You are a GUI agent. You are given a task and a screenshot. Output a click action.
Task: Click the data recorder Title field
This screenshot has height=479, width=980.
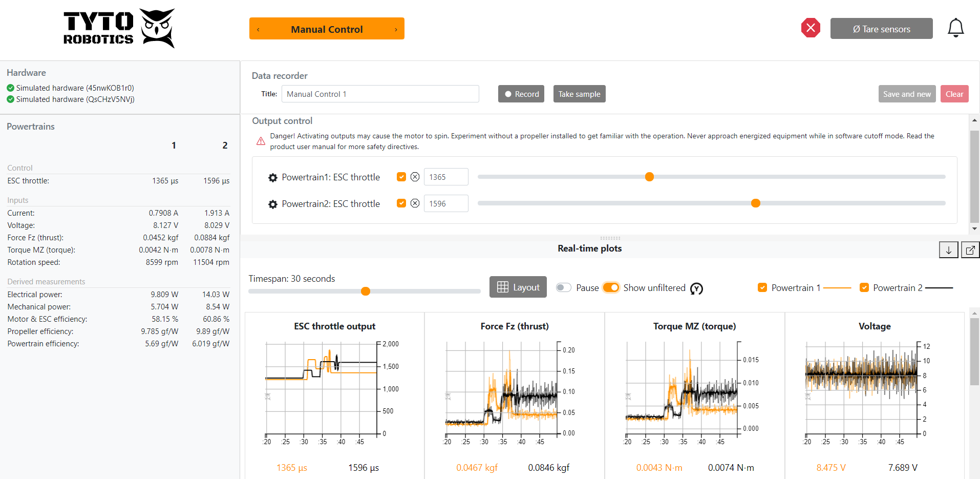pyautogui.click(x=380, y=94)
